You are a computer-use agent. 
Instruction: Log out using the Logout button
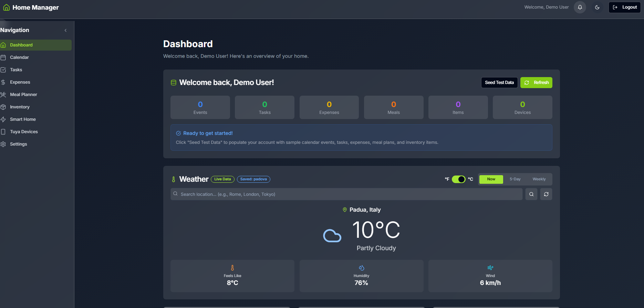(625, 7)
